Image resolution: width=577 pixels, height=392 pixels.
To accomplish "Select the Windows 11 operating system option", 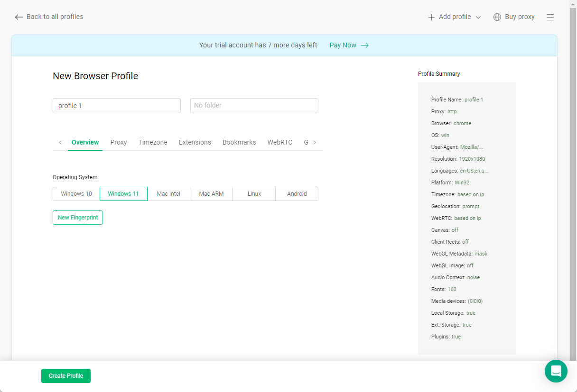I will click(123, 194).
